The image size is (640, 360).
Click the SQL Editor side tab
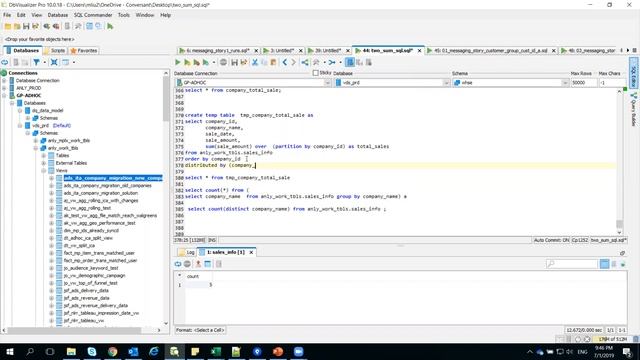tap(633, 73)
